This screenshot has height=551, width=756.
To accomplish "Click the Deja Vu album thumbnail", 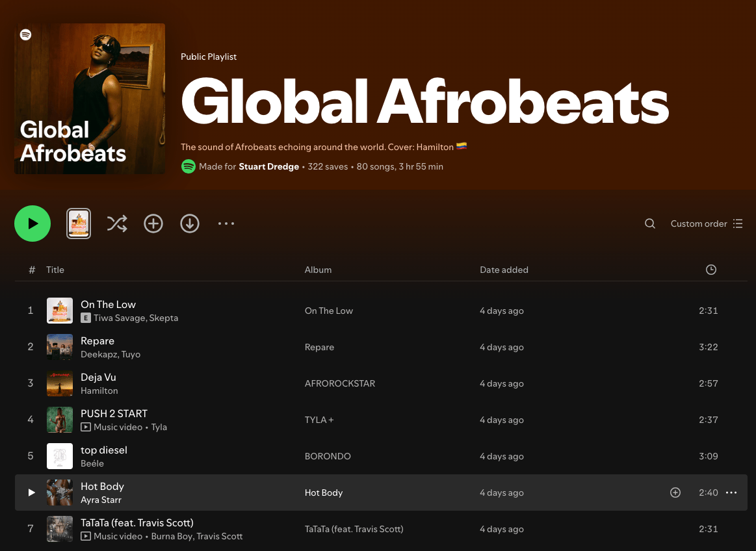I will click(60, 383).
